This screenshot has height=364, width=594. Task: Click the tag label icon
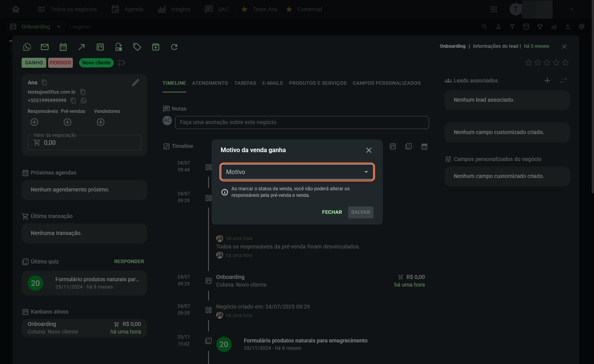pos(137,47)
